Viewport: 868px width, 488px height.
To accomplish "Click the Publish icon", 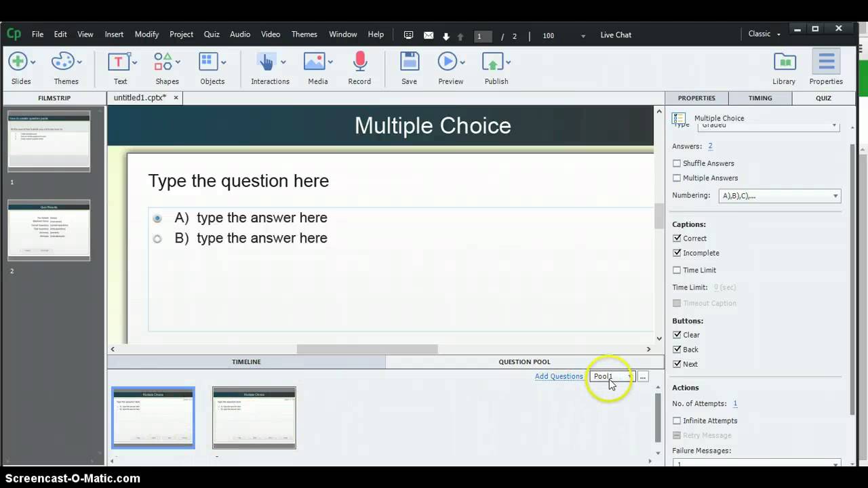I will 492,62.
